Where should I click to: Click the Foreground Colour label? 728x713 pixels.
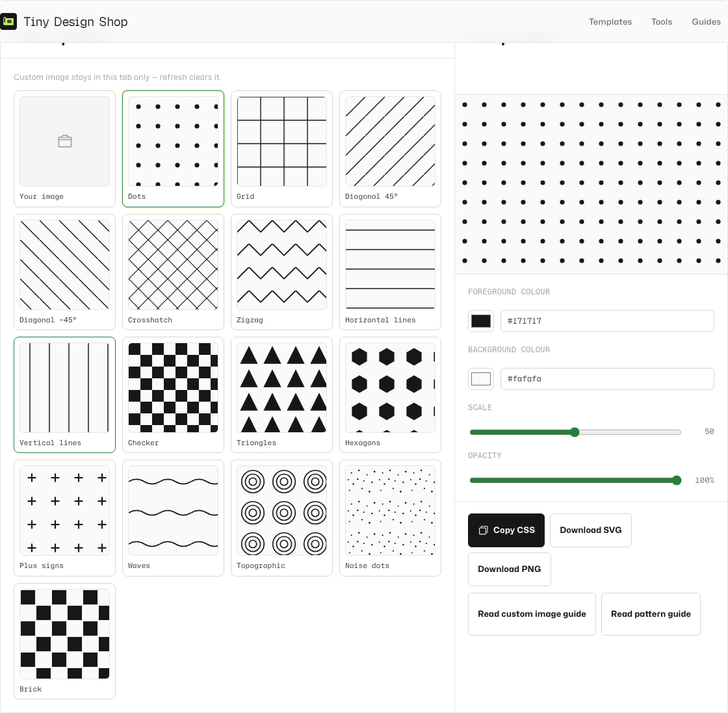pyautogui.click(x=509, y=292)
